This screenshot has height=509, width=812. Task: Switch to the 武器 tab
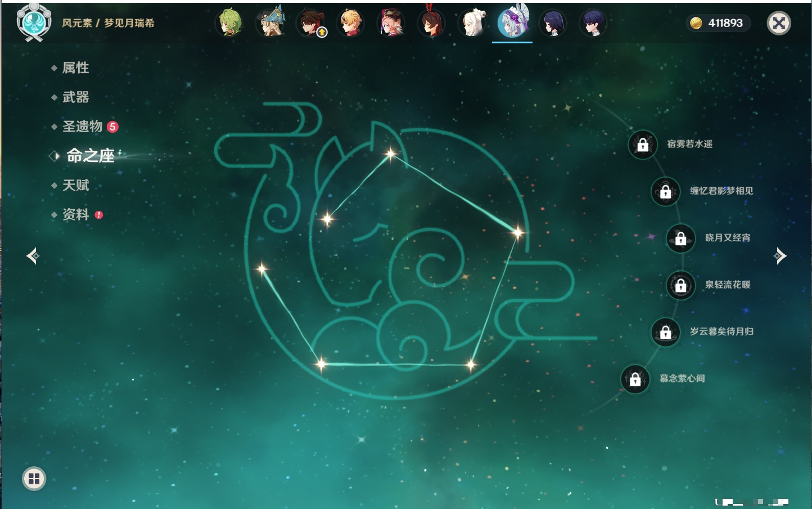[x=75, y=97]
